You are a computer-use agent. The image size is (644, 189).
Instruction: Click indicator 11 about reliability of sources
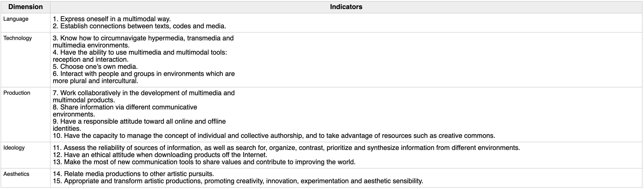click(286, 148)
